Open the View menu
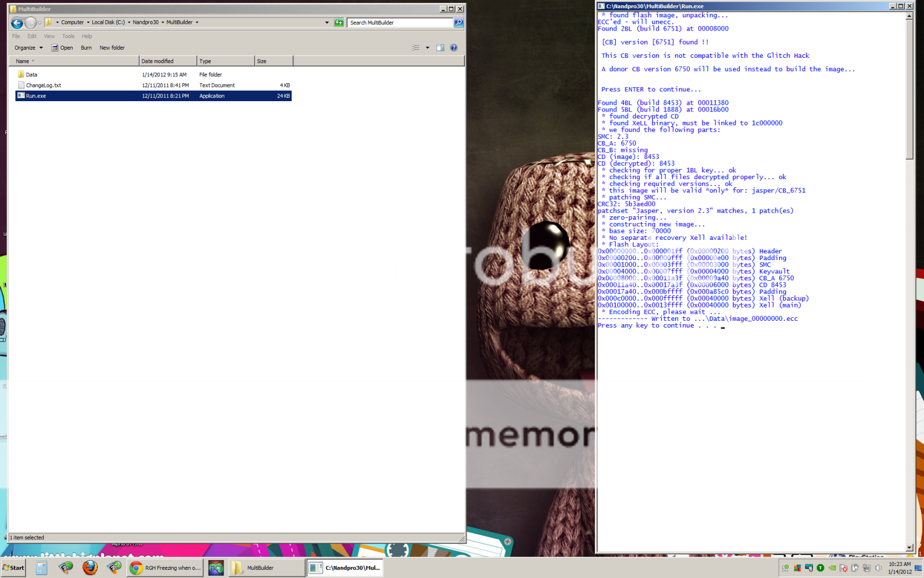Image resolution: width=924 pixels, height=578 pixels. [x=49, y=36]
